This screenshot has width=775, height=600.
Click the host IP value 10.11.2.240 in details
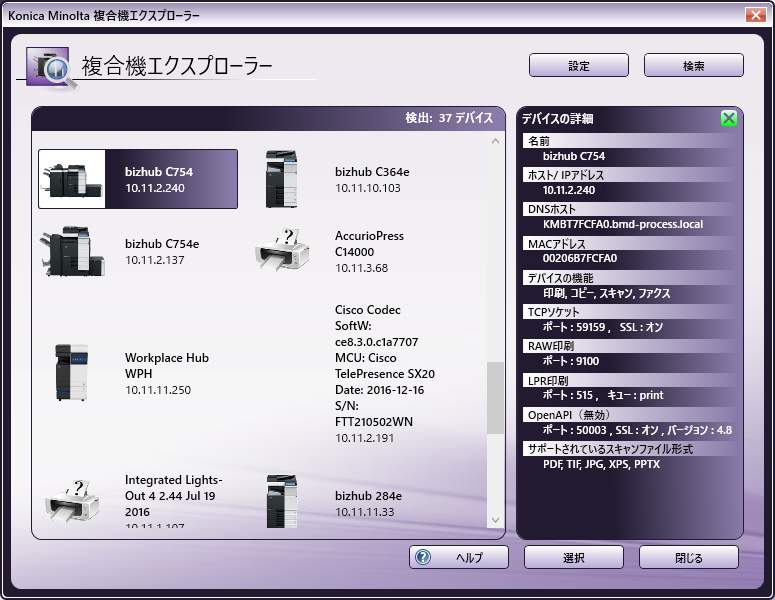[x=569, y=190]
